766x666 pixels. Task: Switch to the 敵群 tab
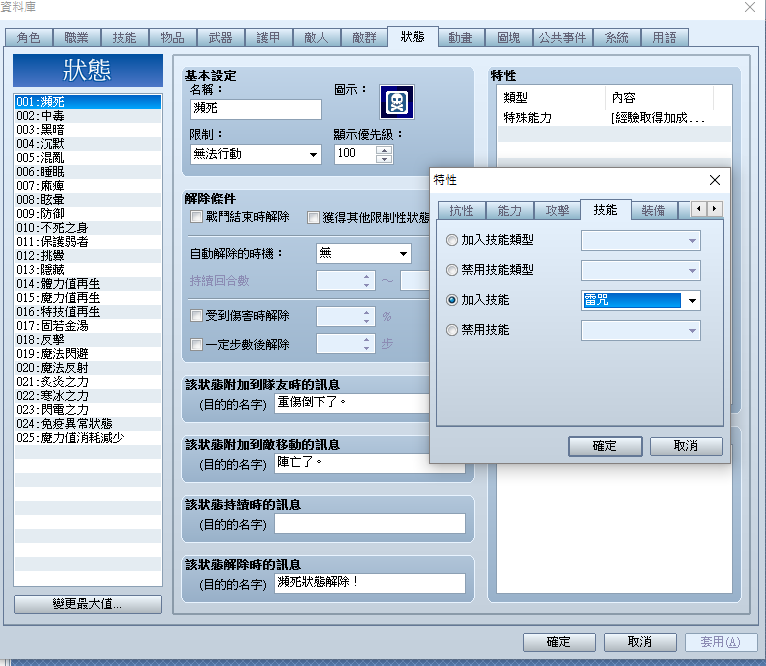[364, 38]
